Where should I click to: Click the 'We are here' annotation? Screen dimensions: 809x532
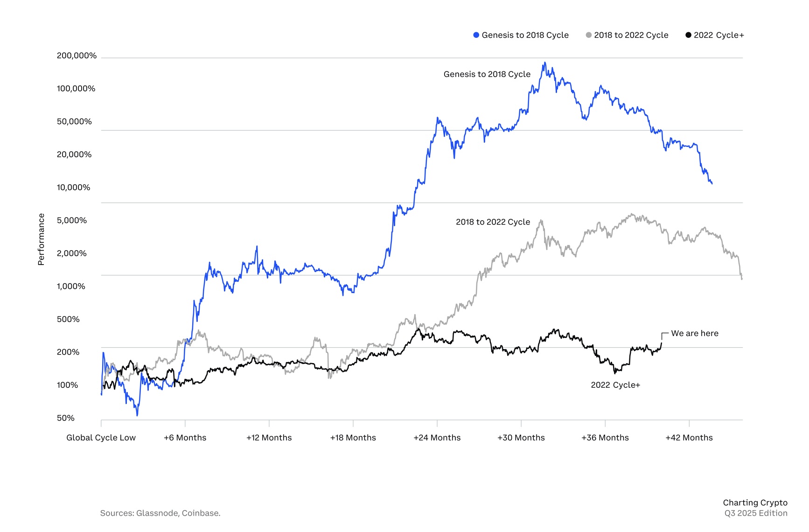[x=695, y=333]
